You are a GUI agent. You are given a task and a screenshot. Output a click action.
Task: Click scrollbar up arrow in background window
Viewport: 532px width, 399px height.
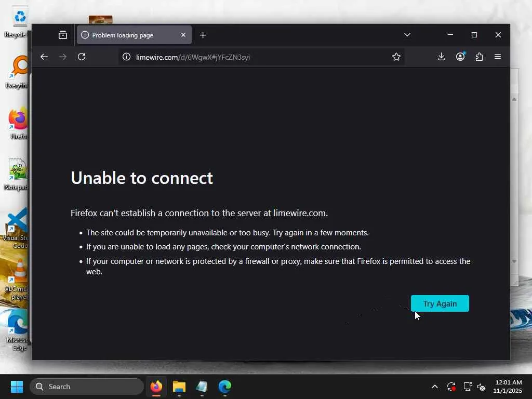(x=514, y=99)
